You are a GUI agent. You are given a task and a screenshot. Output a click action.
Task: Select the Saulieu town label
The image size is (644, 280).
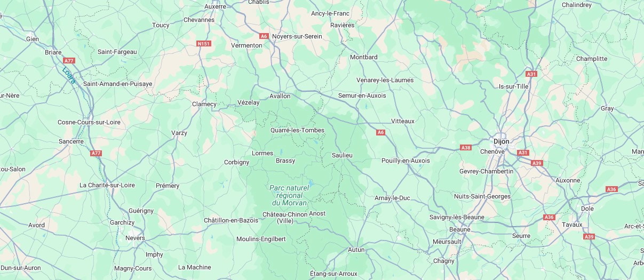coord(342,155)
